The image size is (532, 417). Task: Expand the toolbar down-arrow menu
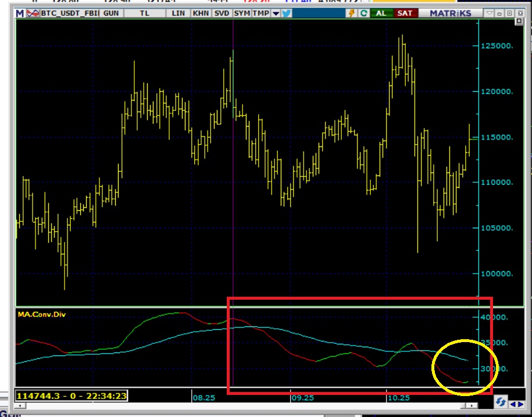[x=276, y=13]
